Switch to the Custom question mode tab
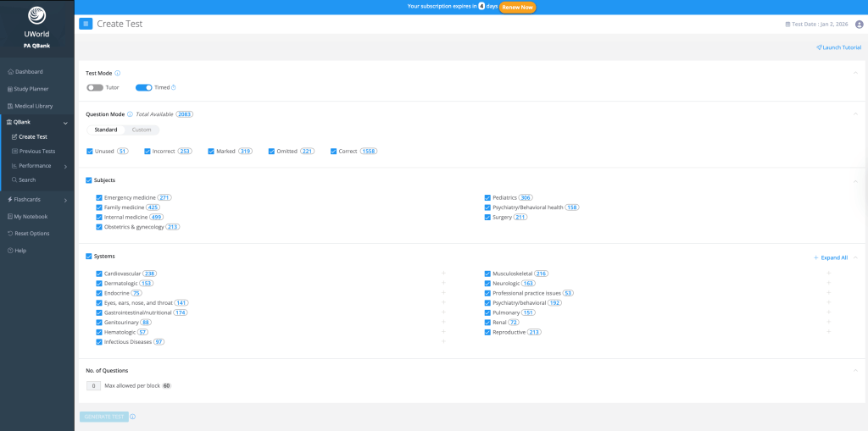The height and width of the screenshot is (431, 868). [x=142, y=130]
